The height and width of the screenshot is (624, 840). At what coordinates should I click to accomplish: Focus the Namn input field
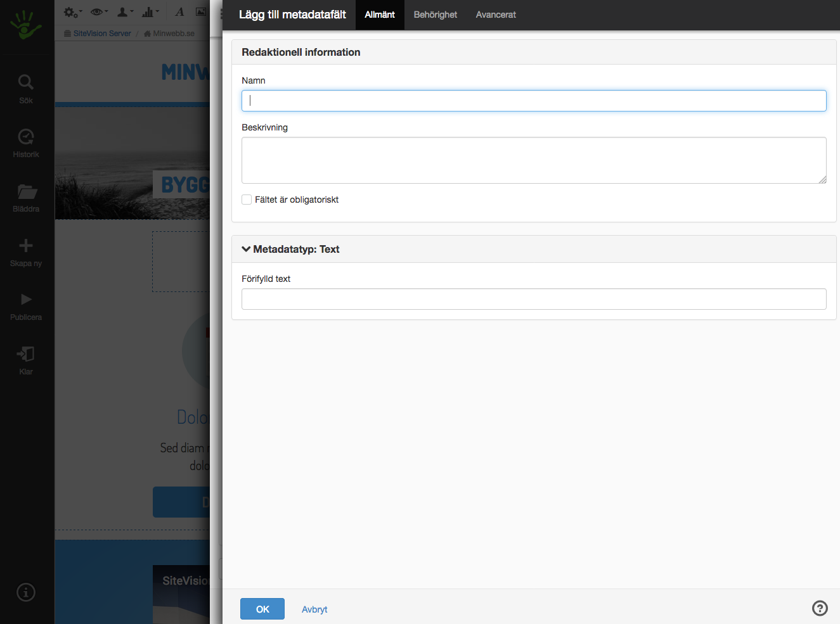534,101
